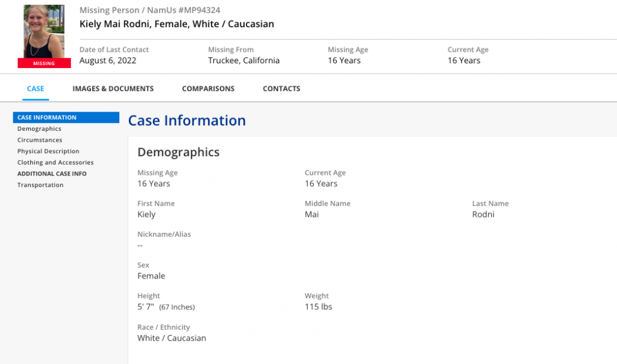617x364 pixels.
Task: Click the missing person photo thumbnail
Action: click(44, 31)
